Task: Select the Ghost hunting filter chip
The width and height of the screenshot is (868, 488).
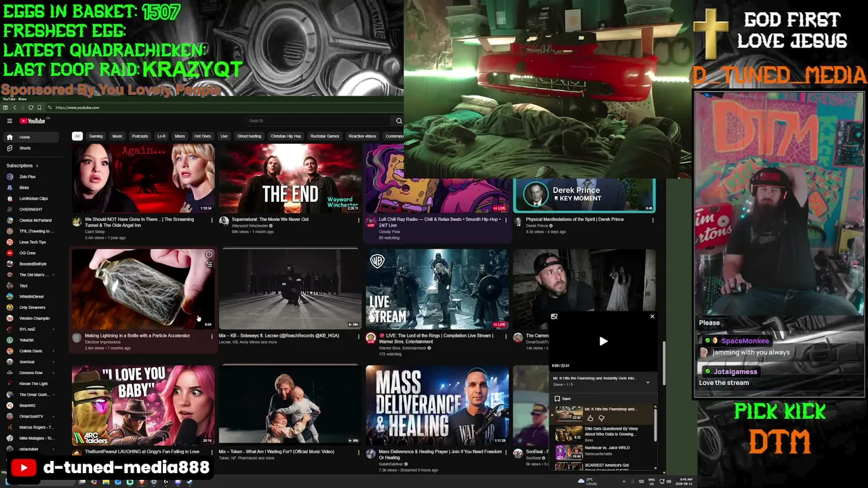Action: click(x=249, y=136)
